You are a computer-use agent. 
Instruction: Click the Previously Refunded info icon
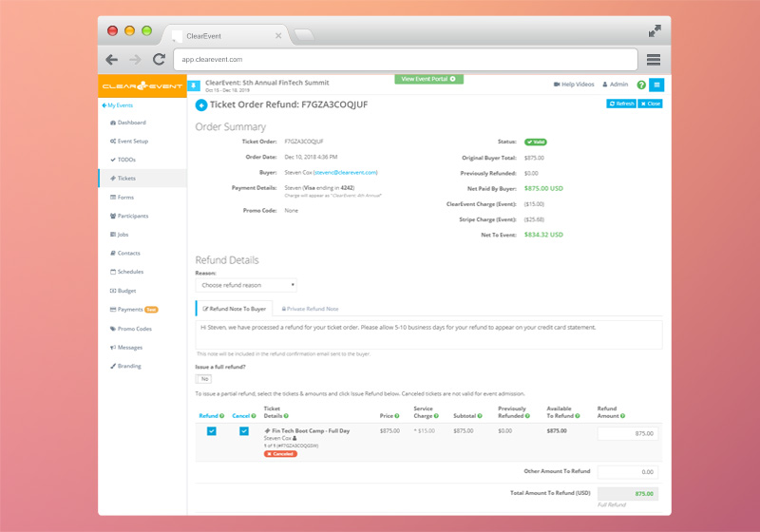pos(527,416)
